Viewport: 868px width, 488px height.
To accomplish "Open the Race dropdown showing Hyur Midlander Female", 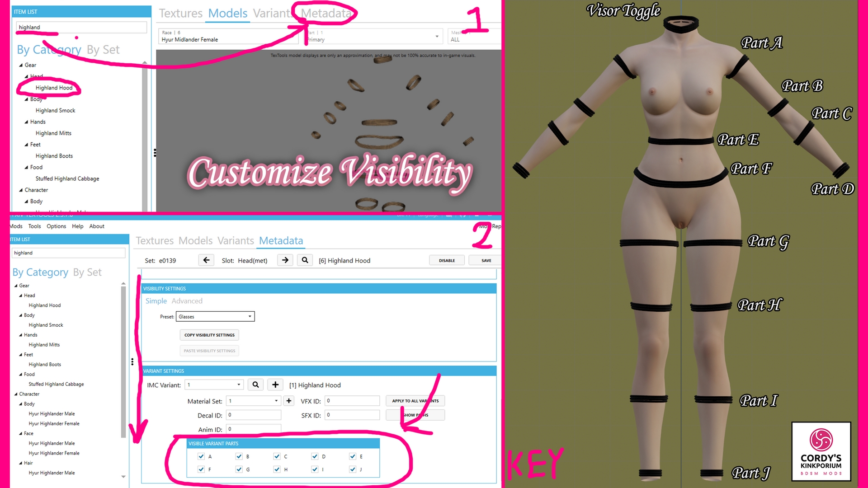I will click(228, 36).
